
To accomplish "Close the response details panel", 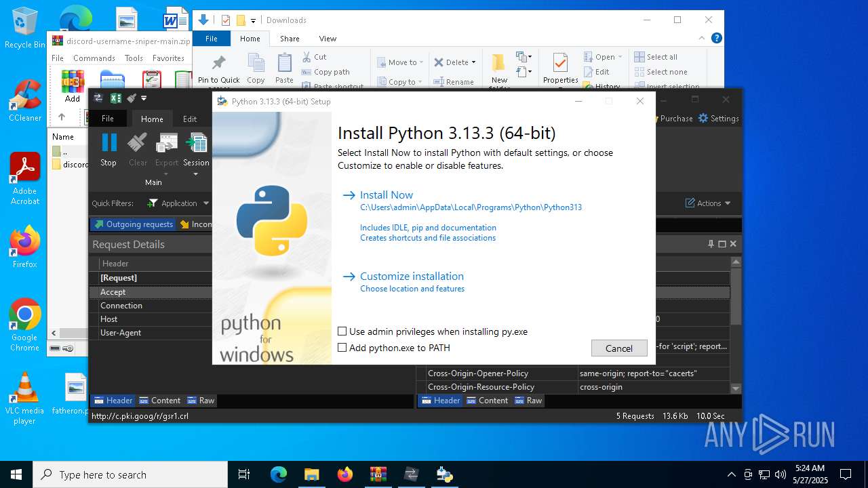I will (733, 244).
